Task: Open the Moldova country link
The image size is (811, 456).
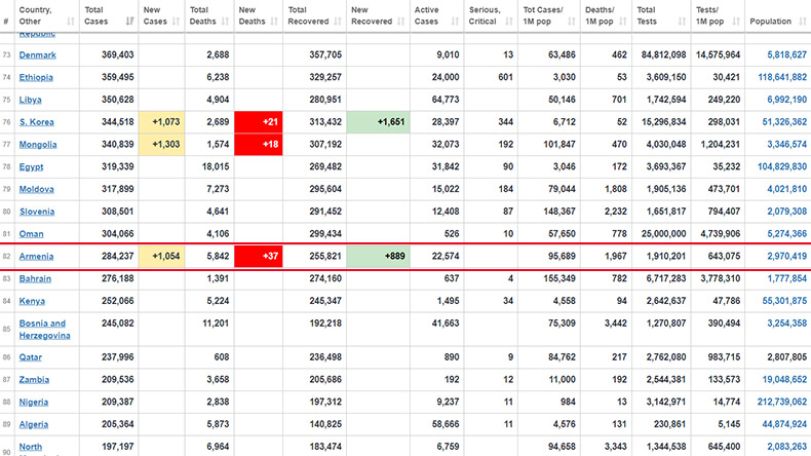Action: 36,189
